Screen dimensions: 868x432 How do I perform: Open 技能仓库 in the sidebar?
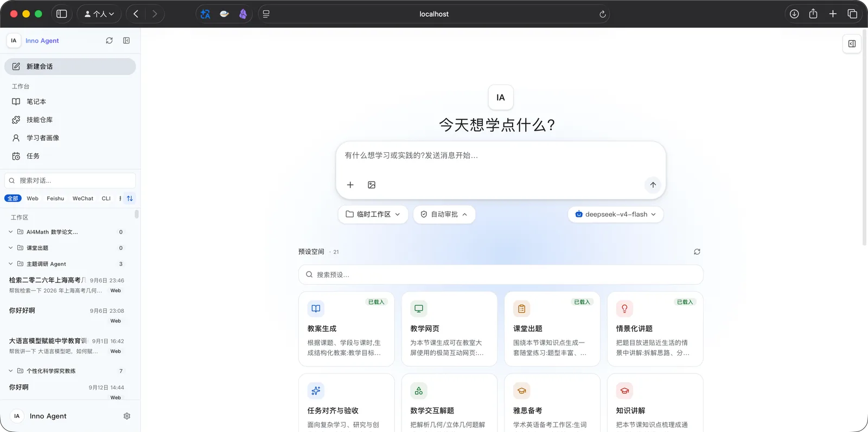click(70, 120)
